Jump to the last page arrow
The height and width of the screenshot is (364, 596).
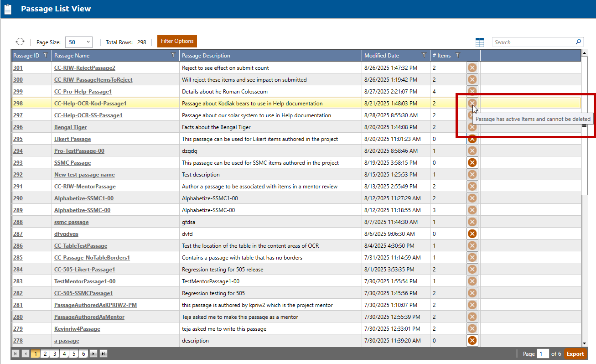[104, 354]
